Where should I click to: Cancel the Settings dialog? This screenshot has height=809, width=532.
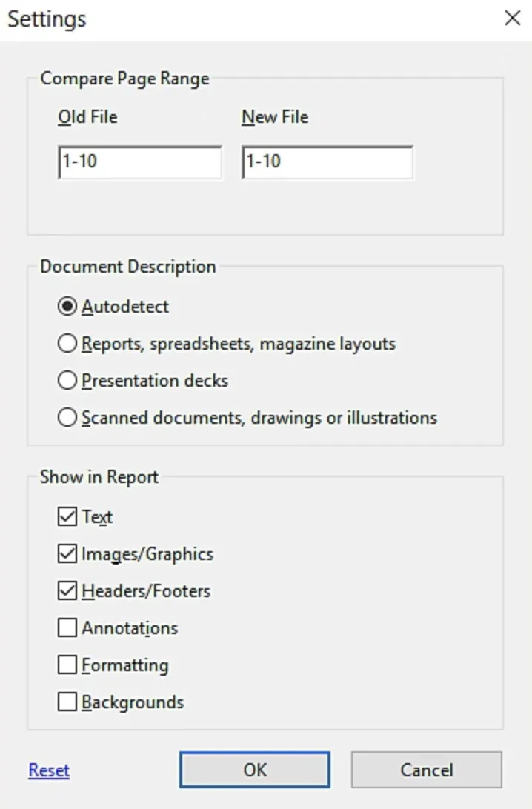coord(426,770)
